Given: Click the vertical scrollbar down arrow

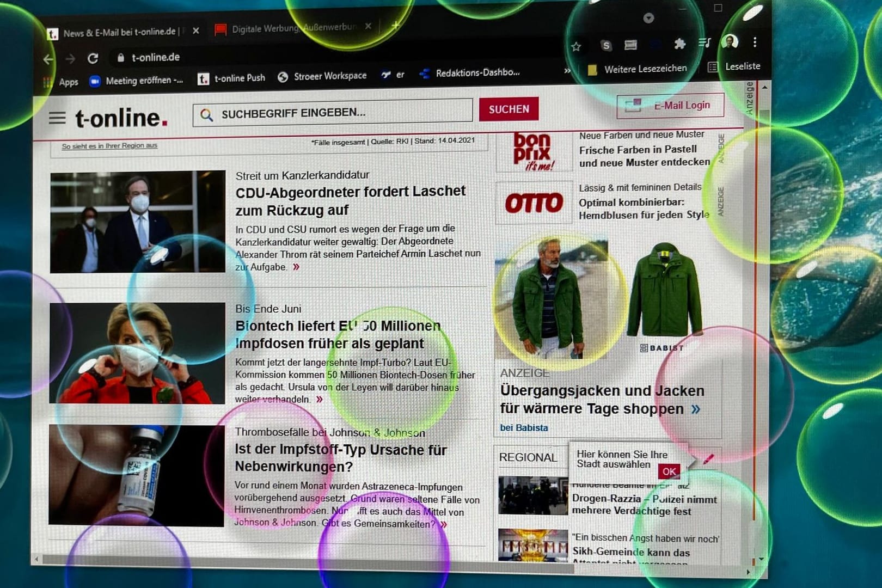Looking at the screenshot, I should [761, 559].
